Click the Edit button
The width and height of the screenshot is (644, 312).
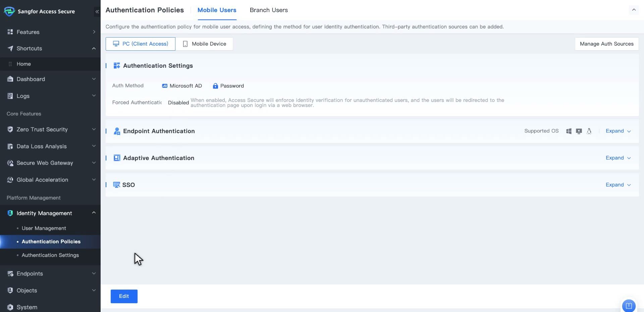(124, 296)
